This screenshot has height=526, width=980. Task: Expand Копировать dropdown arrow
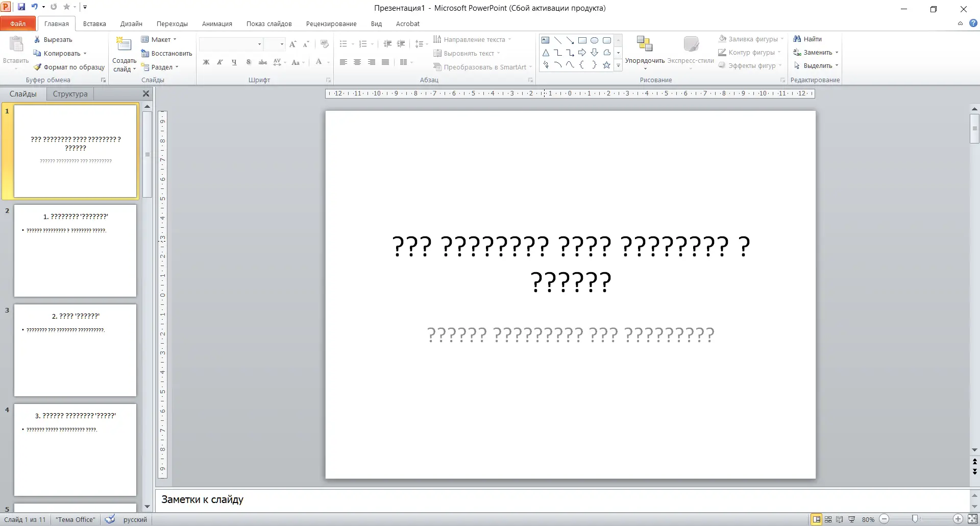tap(85, 53)
